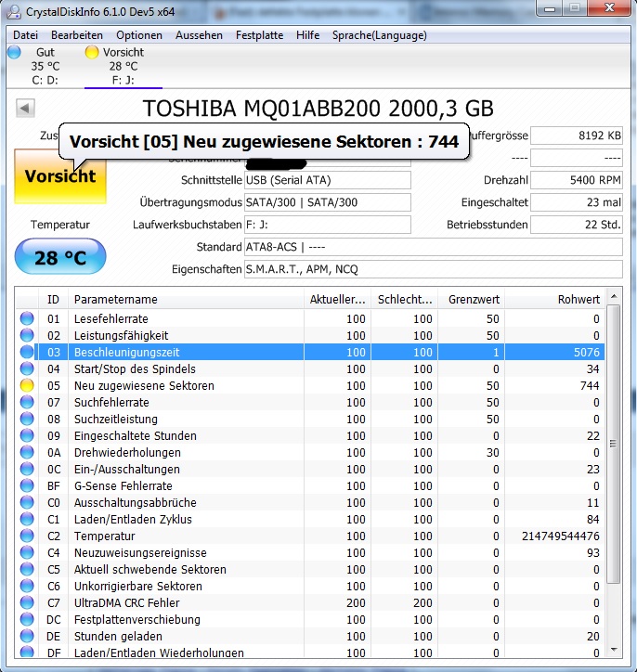This screenshot has height=672, width=637.
Task: Click status icon of Lesefehlerrate row
Action: click(27, 318)
